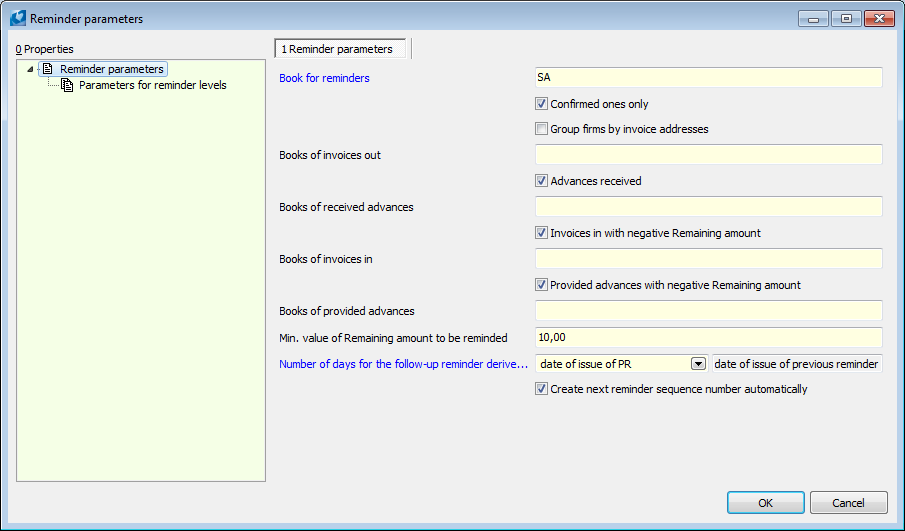
Task: Uncheck Confirmed ones only checkbox
Action: pos(541,104)
